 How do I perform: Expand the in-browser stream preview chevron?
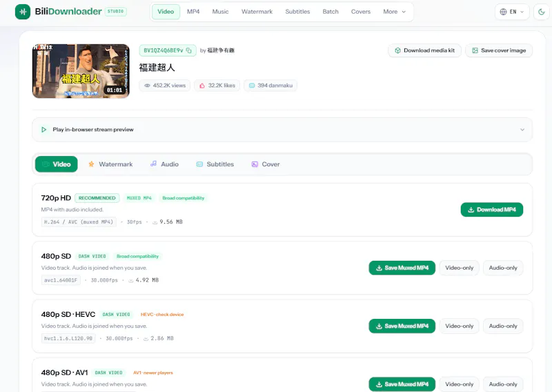pyautogui.click(x=522, y=130)
